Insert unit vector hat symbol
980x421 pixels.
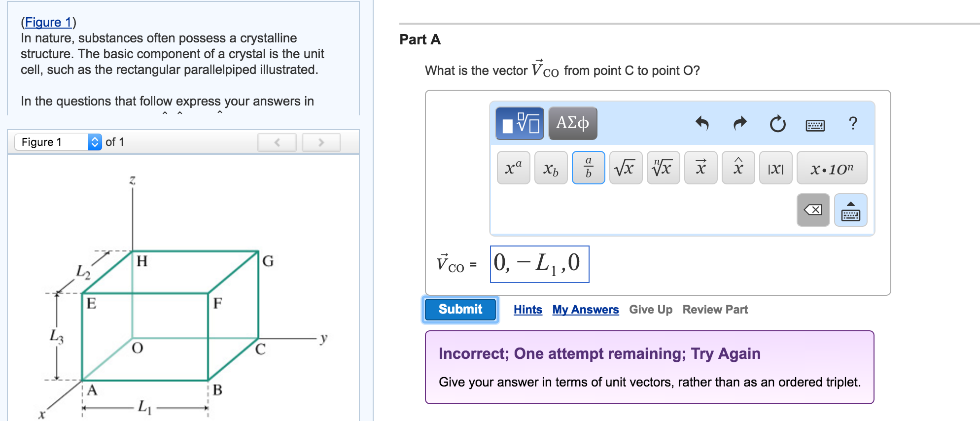coord(738,168)
